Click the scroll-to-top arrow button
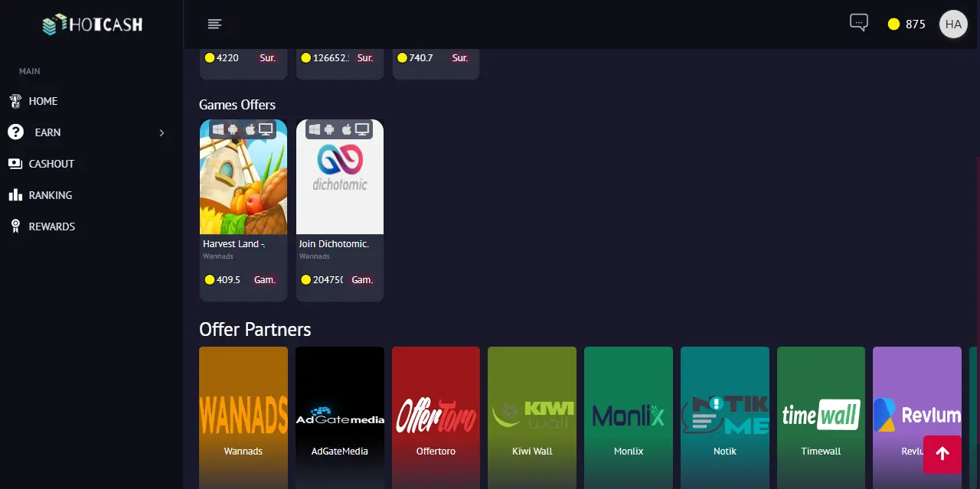Screen dimensions: 980x489 (x=942, y=454)
